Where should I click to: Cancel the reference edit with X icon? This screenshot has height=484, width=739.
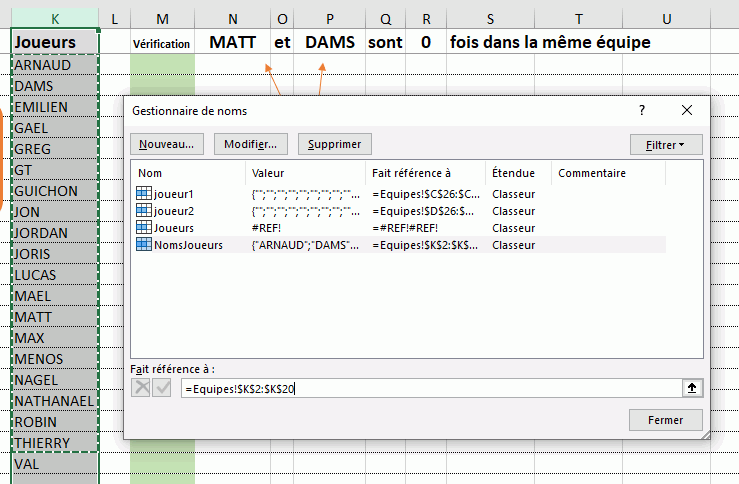tap(140, 388)
